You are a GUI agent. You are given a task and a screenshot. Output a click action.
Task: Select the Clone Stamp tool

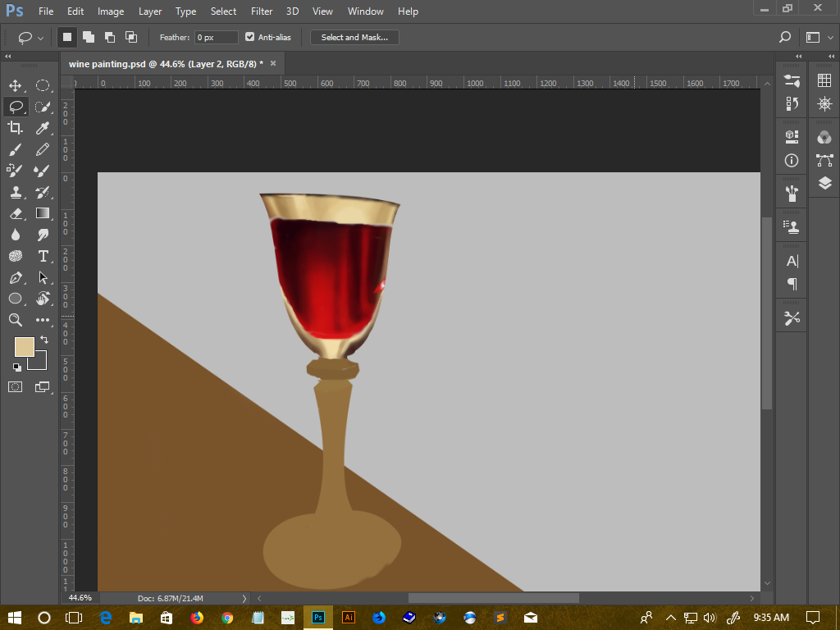click(x=16, y=192)
